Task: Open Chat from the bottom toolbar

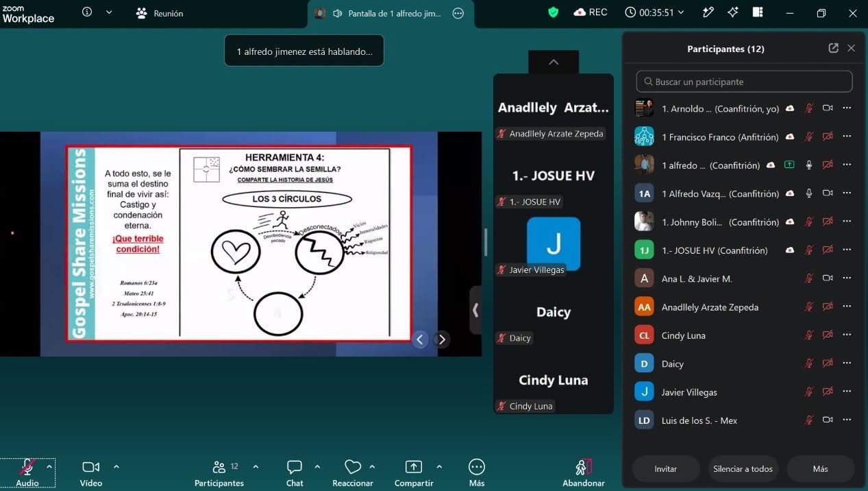Action: (295, 472)
